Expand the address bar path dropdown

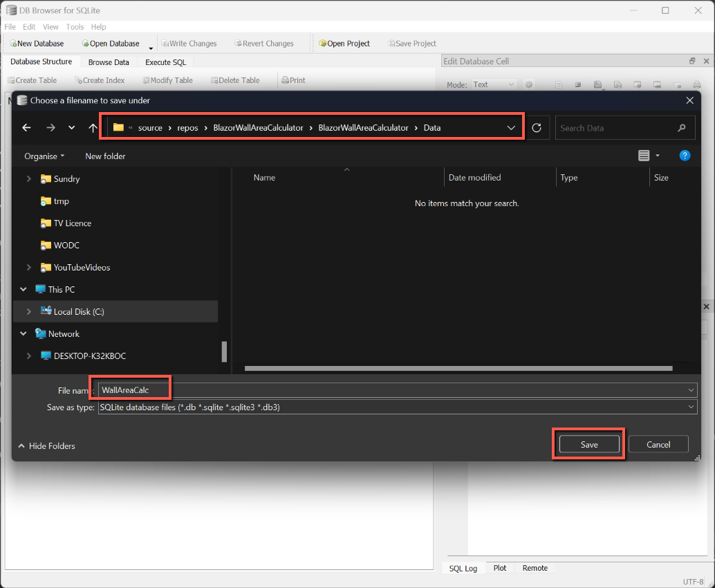pyautogui.click(x=512, y=128)
